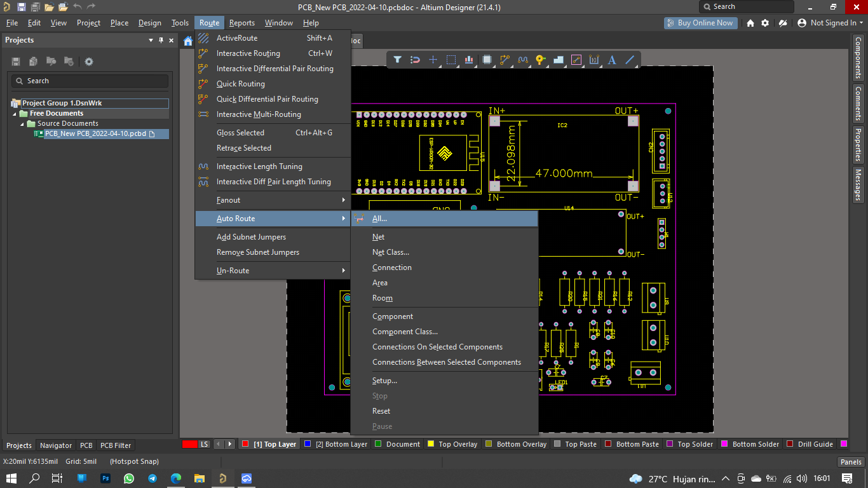The image size is (868, 488).
Task: Choose Interactive Length Tuning
Action: [273, 166]
